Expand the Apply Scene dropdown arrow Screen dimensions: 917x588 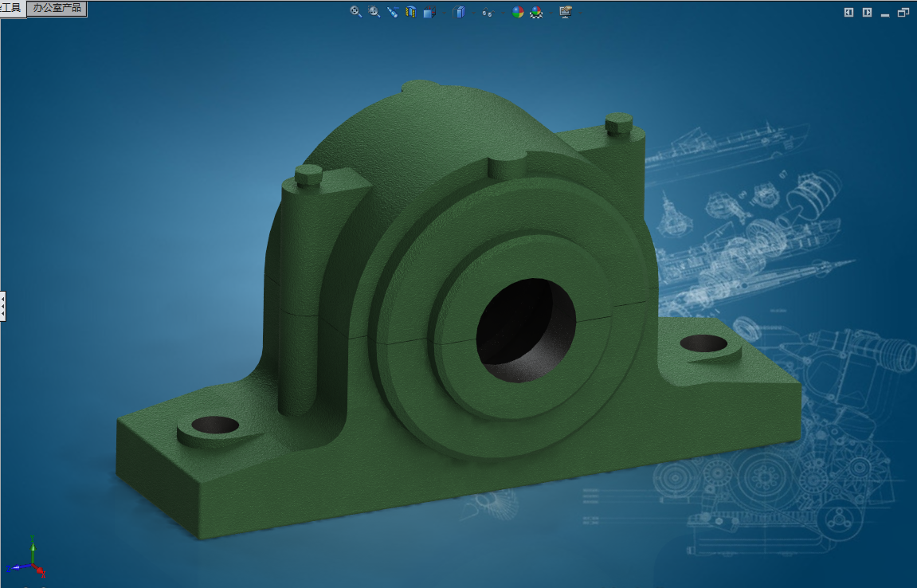pyautogui.click(x=551, y=13)
